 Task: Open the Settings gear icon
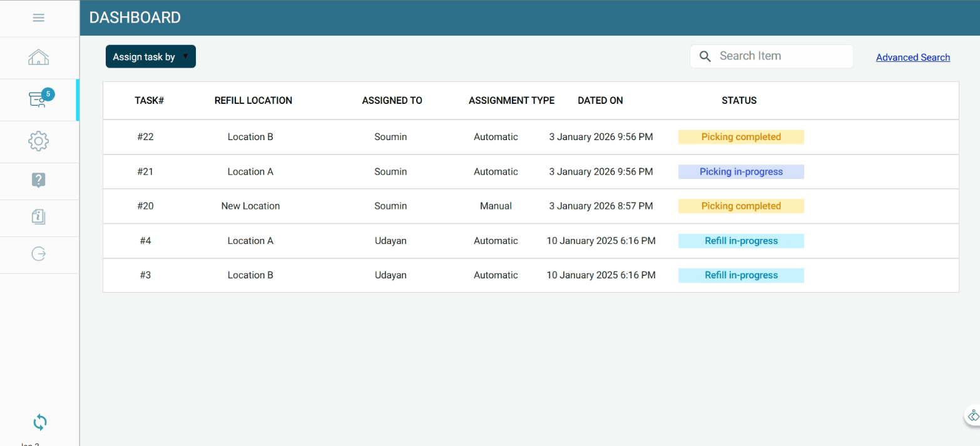(x=39, y=141)
